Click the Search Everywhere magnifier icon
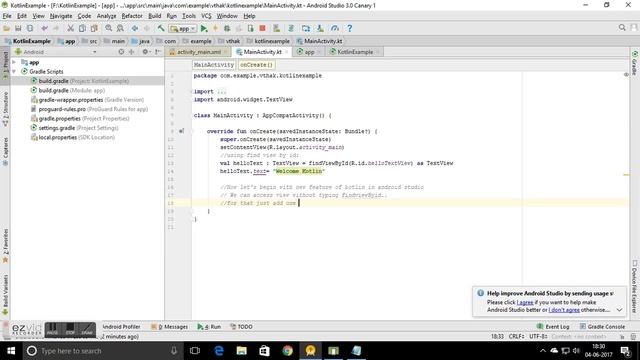 (622, 28)
